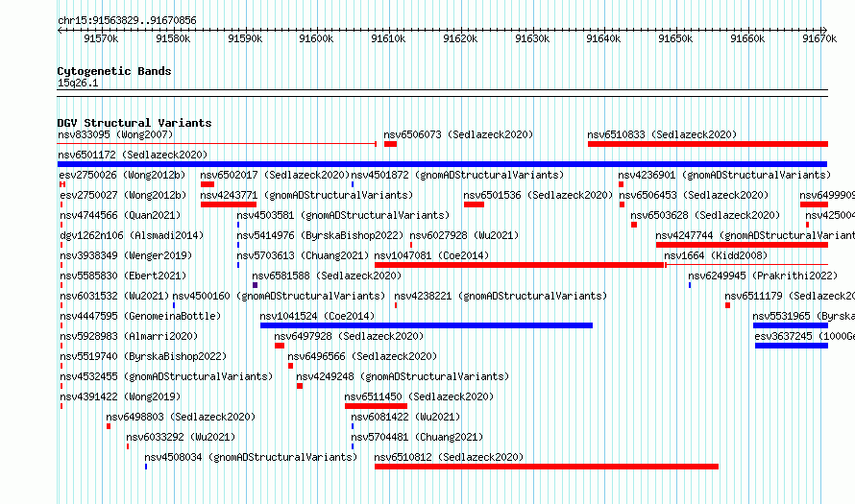This screenshot has height=504, width=855.
Task: Select the nsv3938349 (Wenger2019) label
Action: click(126, 255)
